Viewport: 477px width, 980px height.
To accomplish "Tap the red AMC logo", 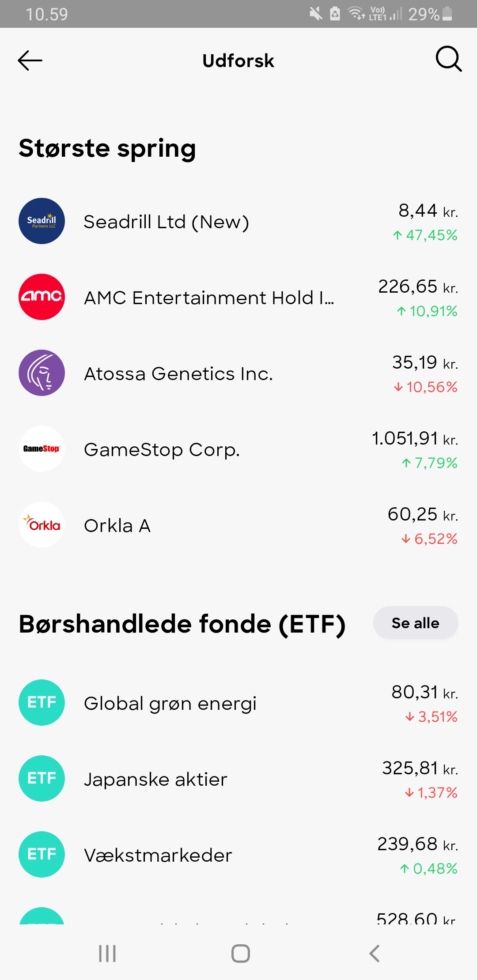I will 42,297.
